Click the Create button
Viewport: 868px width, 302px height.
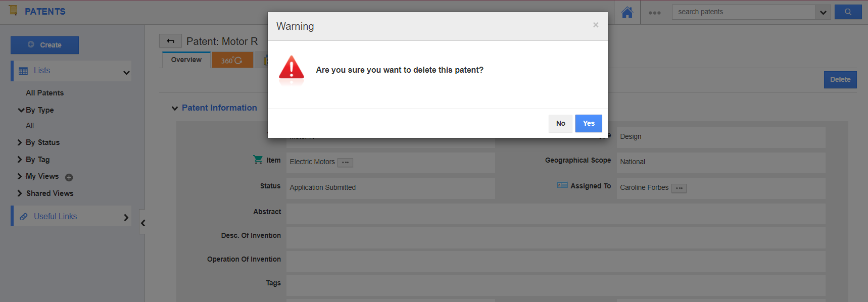point(44,45)
